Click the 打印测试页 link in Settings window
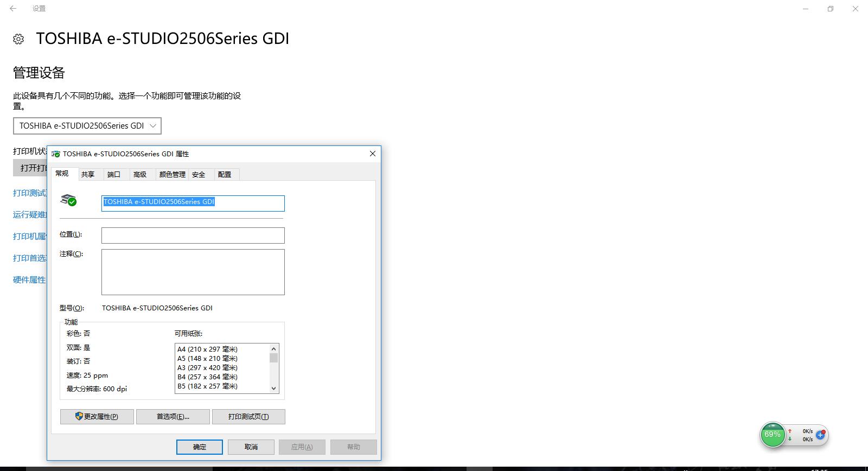868x471 pixels. 30,193
